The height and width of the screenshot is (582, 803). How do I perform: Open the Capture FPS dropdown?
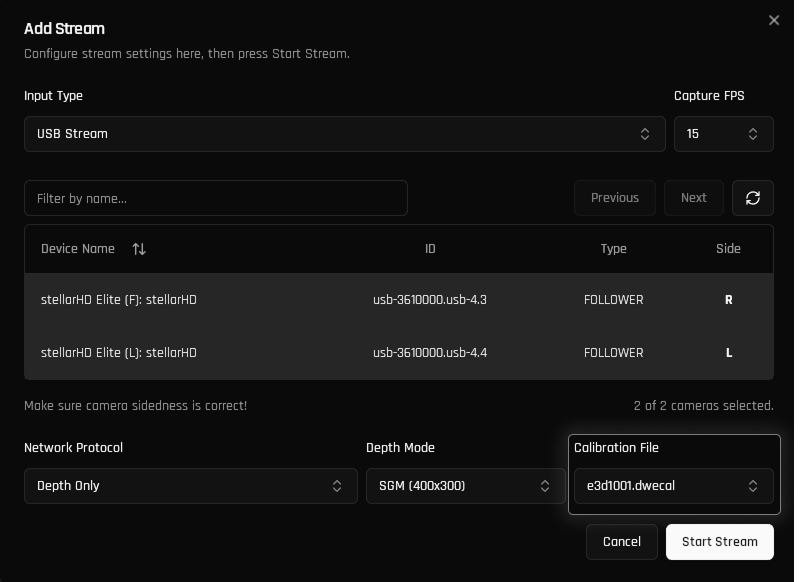click(x=723, y=134)
